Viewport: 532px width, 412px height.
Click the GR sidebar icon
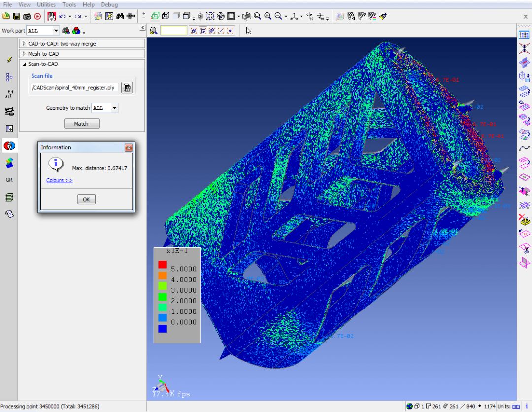point(9,180)
